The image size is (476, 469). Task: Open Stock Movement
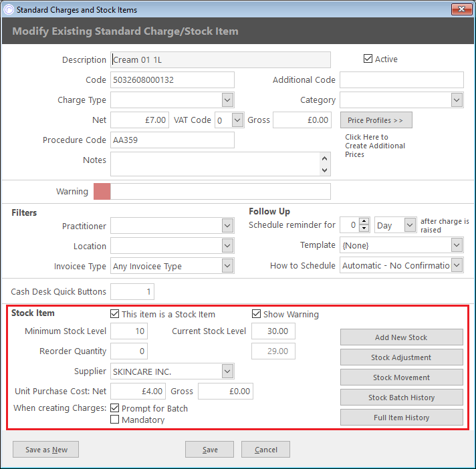click(401, 377)
